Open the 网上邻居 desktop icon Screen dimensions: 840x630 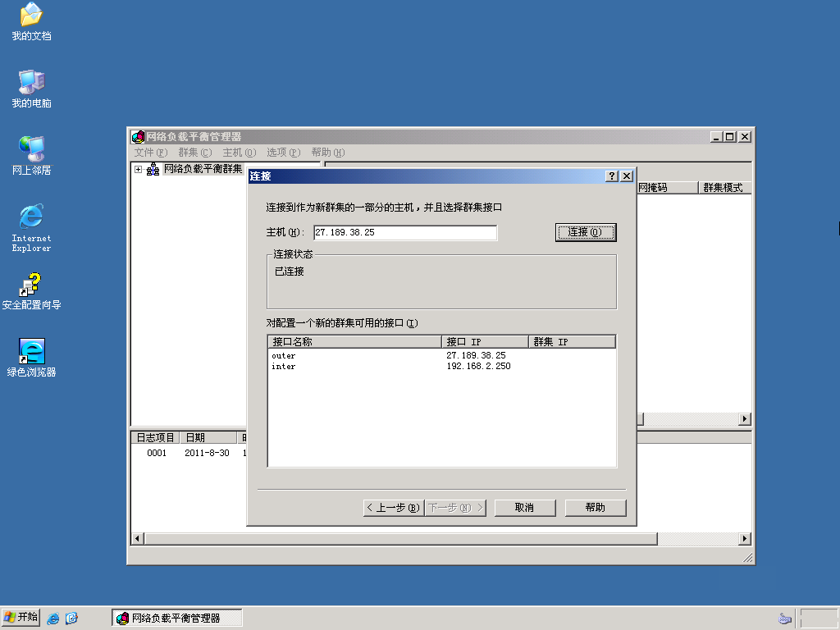tap(31, 156)
